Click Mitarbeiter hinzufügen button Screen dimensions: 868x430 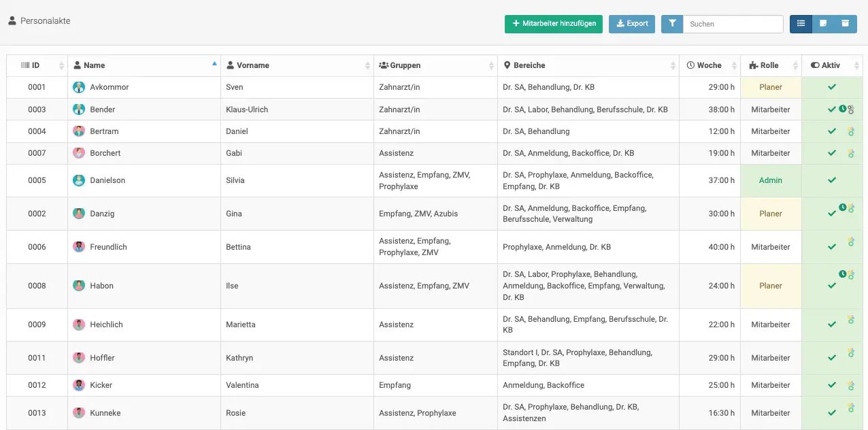tap(553, 24)
